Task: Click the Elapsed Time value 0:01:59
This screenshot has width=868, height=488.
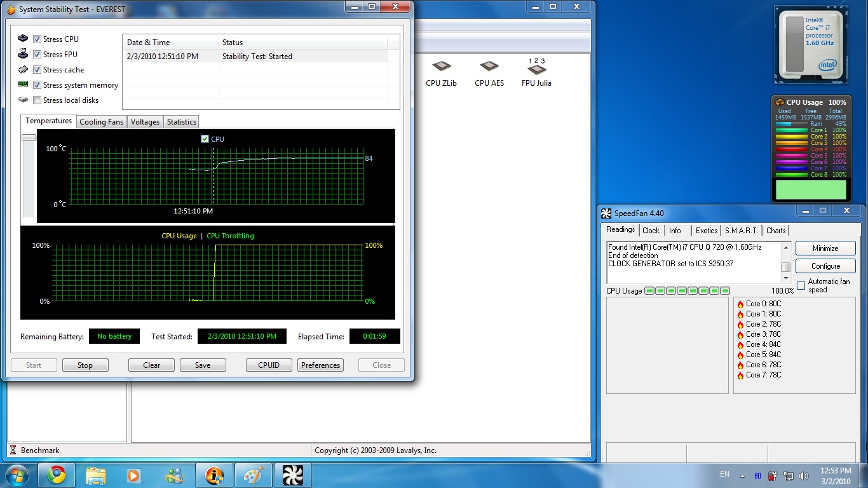Action: pyautogui.click(x=375, y=336)
